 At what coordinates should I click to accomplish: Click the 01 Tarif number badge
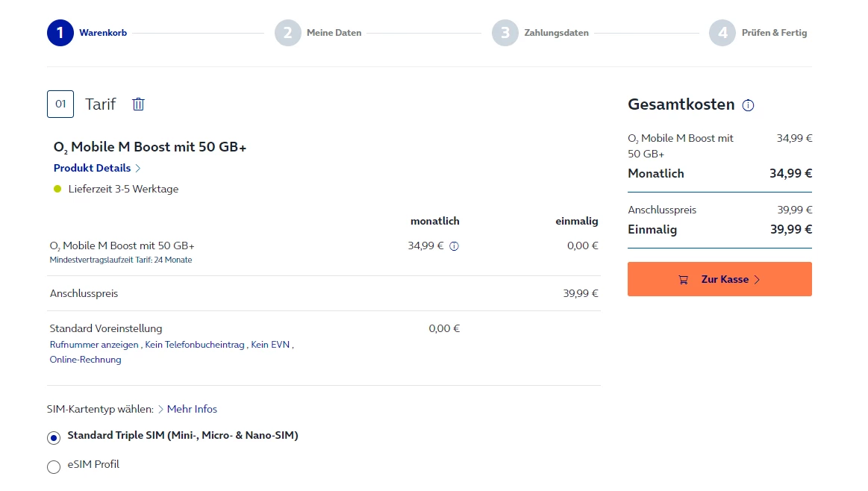(60, 104)
